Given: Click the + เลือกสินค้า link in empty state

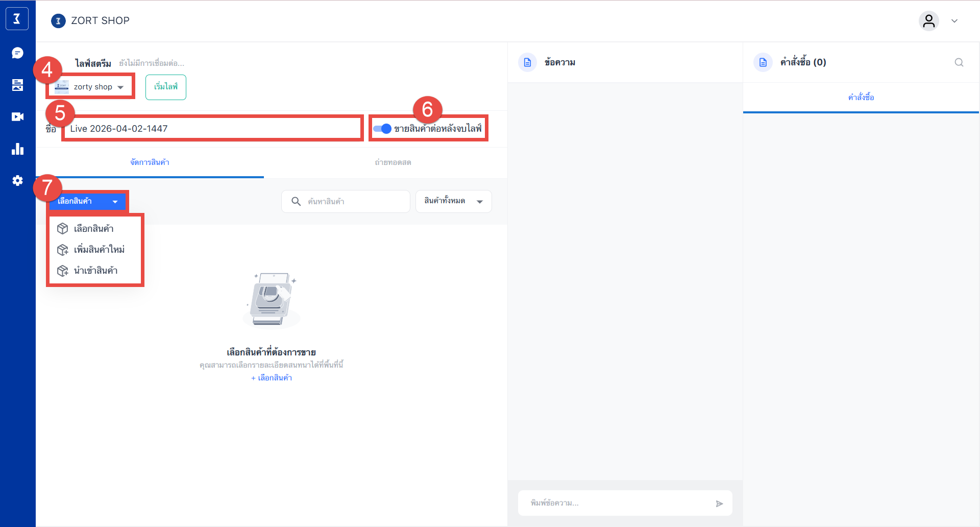Looking at the screenshot, I should point(272,378).
